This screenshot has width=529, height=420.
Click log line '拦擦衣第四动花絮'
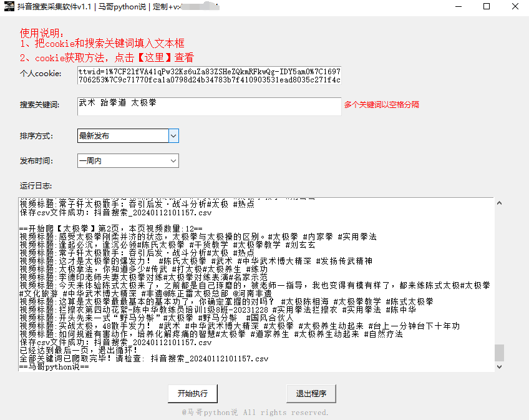point(218,310)
